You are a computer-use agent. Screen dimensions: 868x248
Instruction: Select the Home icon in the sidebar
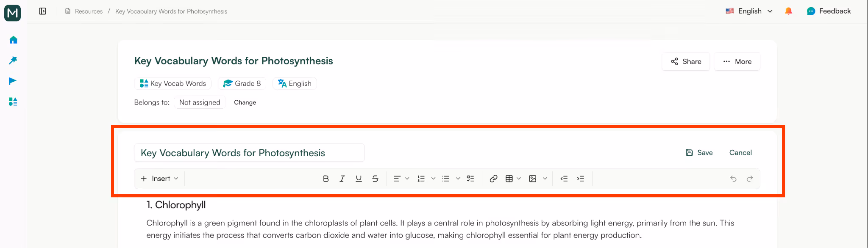13,39
